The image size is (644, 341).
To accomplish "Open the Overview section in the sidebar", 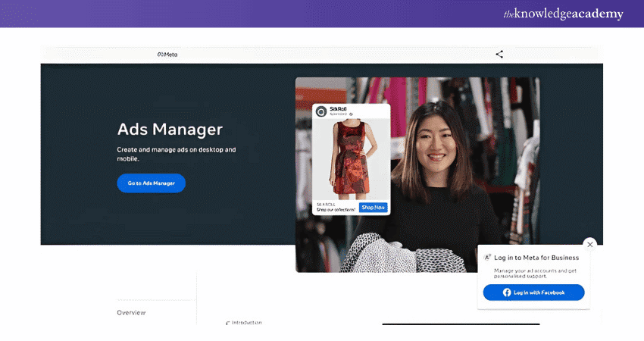I will [x=131, y=313].
